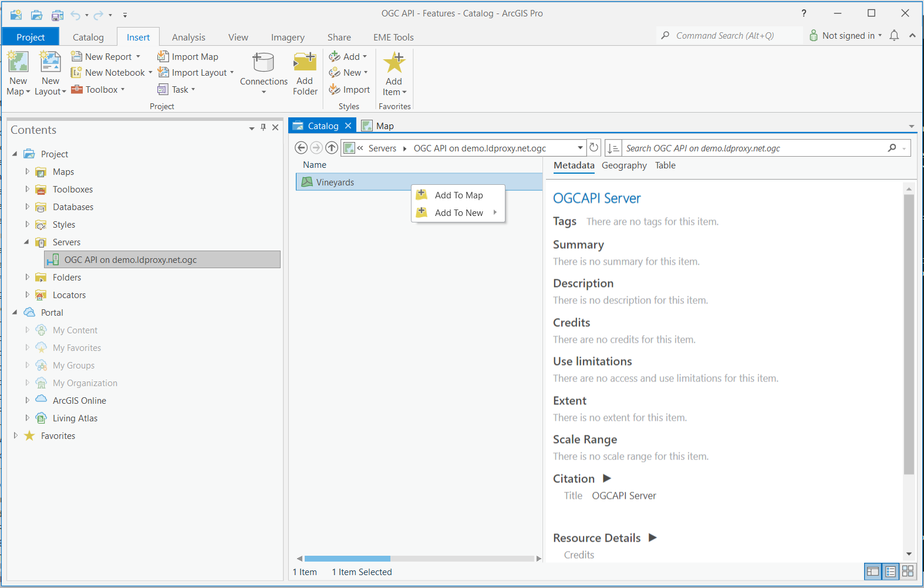Click the New style button

[348, 72]
